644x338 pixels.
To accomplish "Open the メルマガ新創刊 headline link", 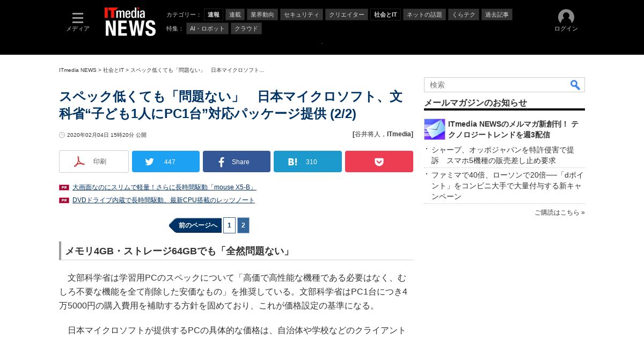I will (x=513, y=129).
